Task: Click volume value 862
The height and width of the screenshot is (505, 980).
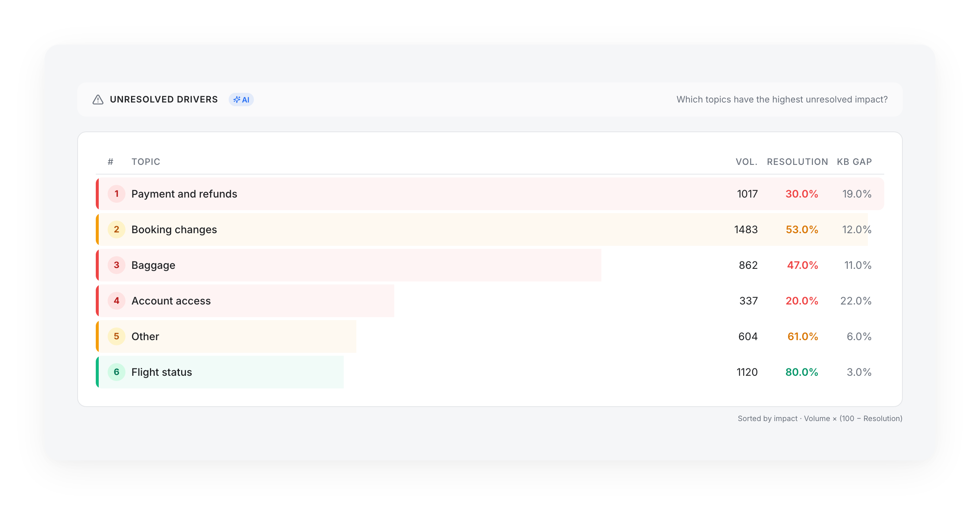Action: 748,265
